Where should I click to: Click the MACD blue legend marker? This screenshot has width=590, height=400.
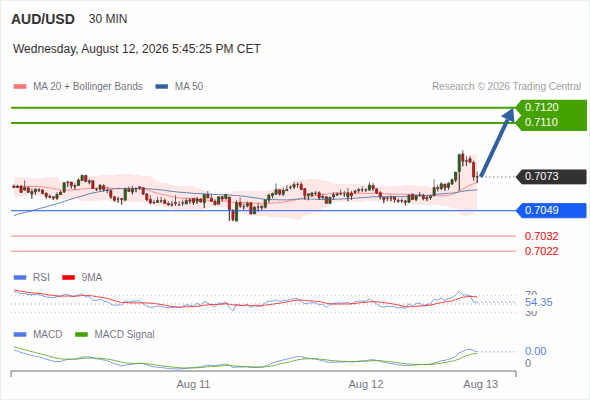click(20, 334)
